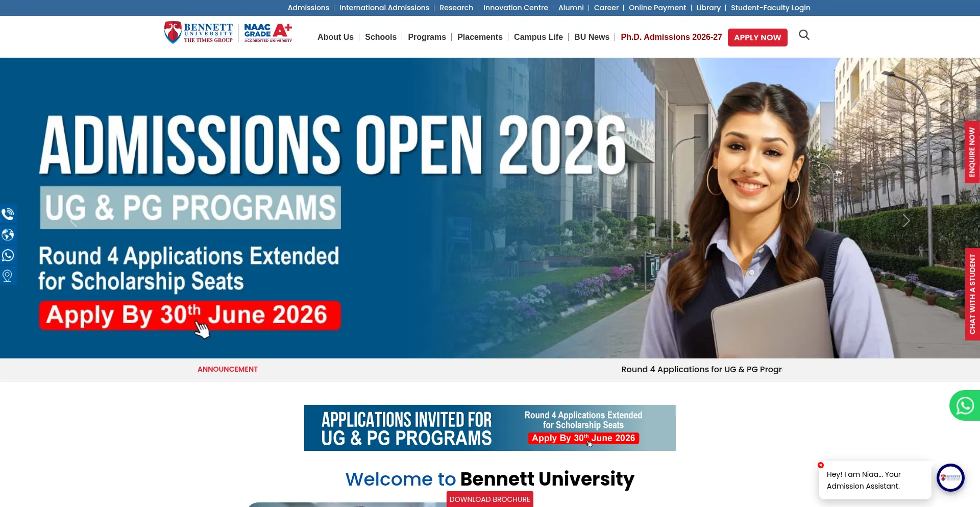The image size is (980, 507).
Task: Click the phone call sidebar icon
Action: 8,213
